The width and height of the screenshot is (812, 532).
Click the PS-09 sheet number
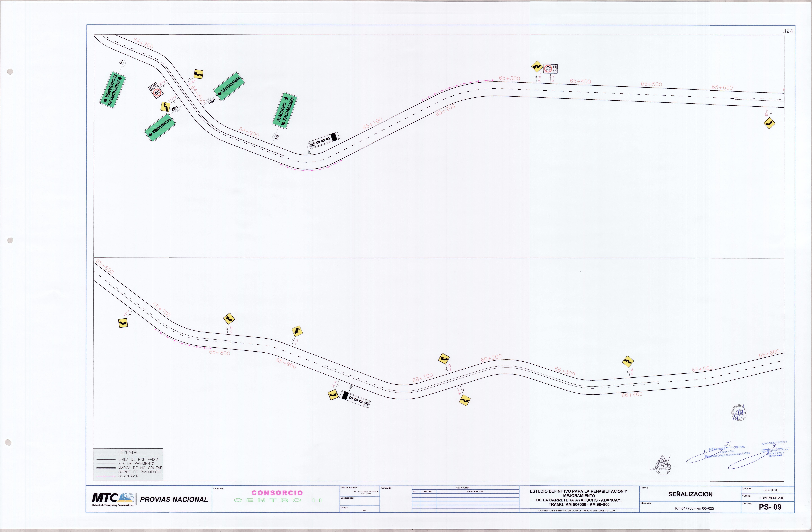[x=770, y=507]
